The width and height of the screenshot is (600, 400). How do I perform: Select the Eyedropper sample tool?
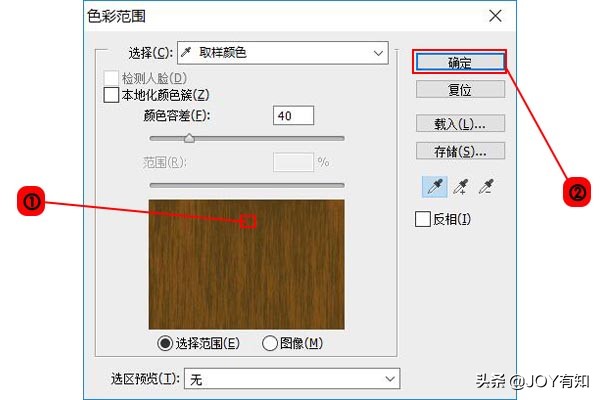[x=435, y=186]
